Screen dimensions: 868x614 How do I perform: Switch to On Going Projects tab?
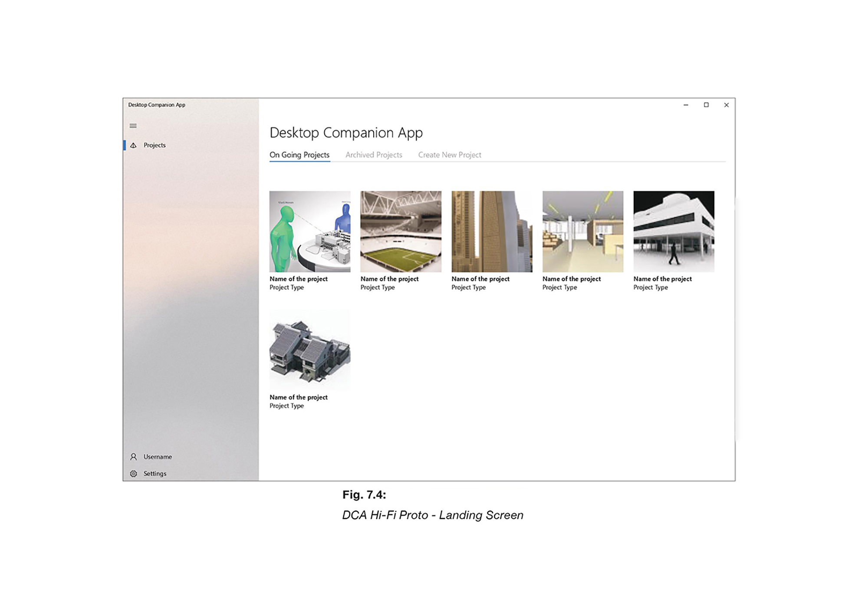pyautogui.click(x=299, y=155)
